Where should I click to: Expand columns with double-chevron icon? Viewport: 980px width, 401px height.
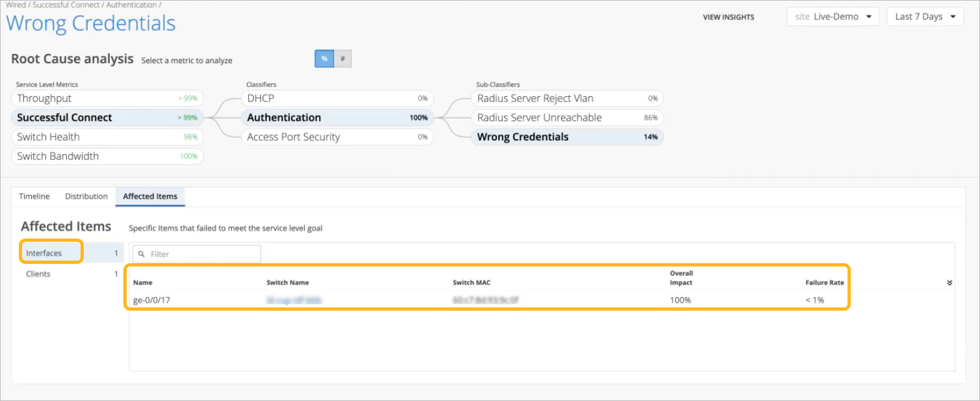(x=949, y=283)
